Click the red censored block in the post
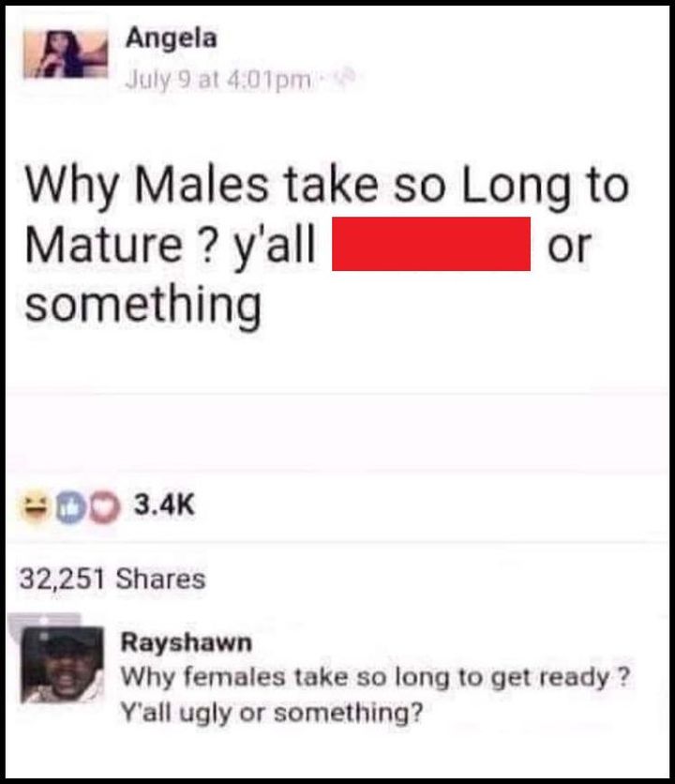675x784 pixels. [x=431, y=244]
